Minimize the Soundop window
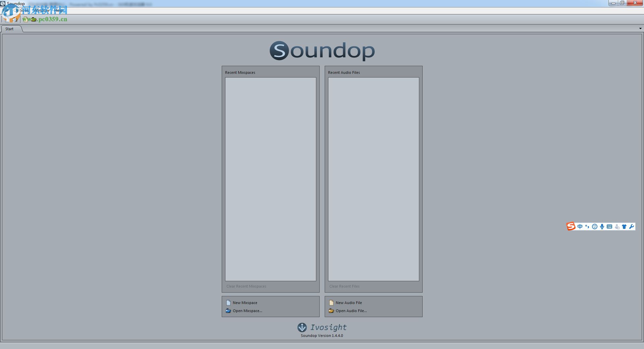 [x=613, y=3]
